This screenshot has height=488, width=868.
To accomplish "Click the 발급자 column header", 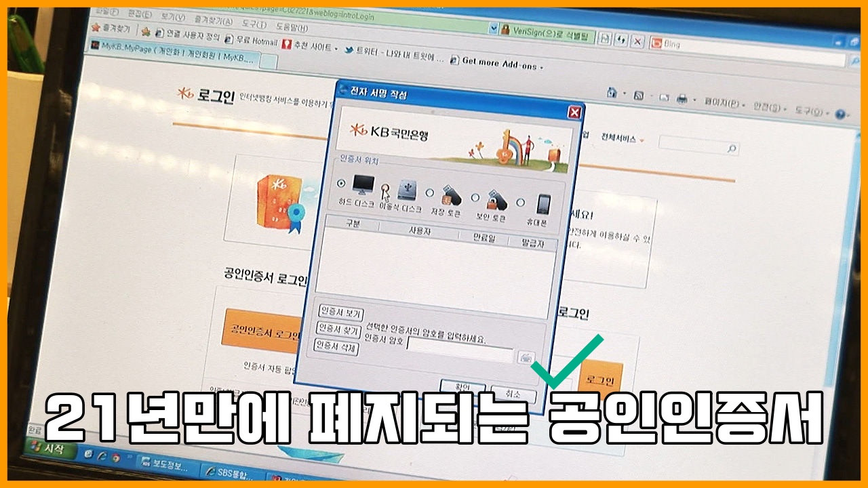I will pyautogui.click(x=535, y=242).
